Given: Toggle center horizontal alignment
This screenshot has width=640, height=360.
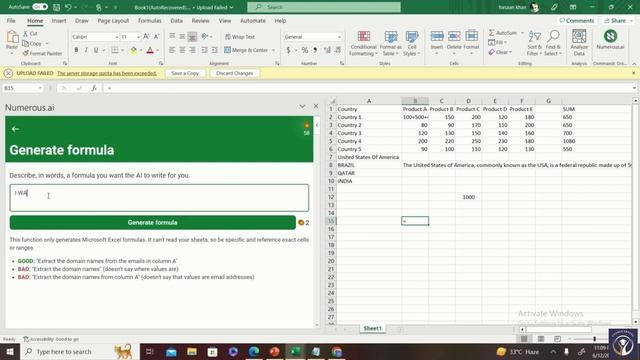Looking at the screenshot, I should [182, 50].
